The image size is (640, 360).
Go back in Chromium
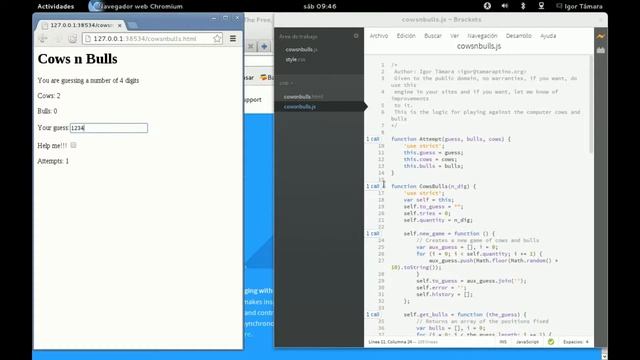point(43,39)
